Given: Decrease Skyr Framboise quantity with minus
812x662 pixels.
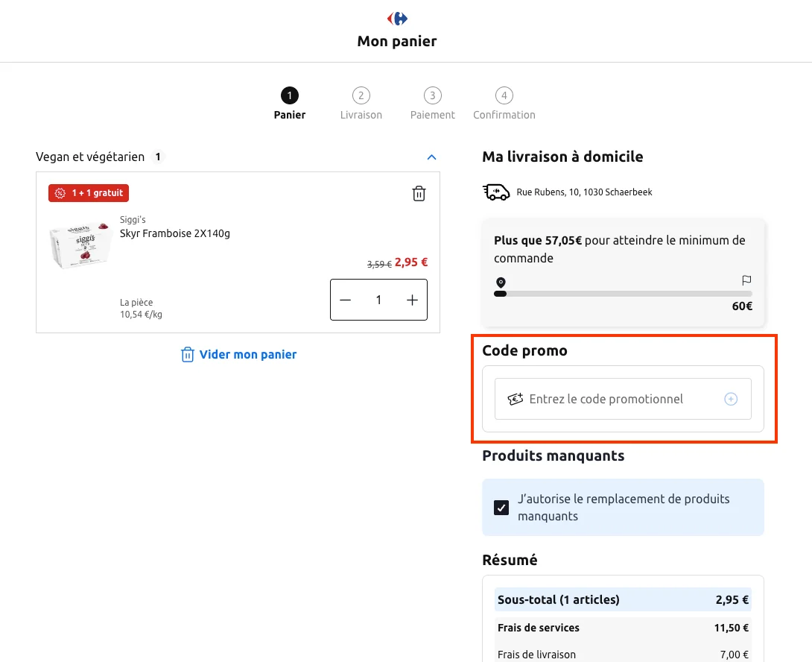Looking at the screenshot, I should 346,300.
